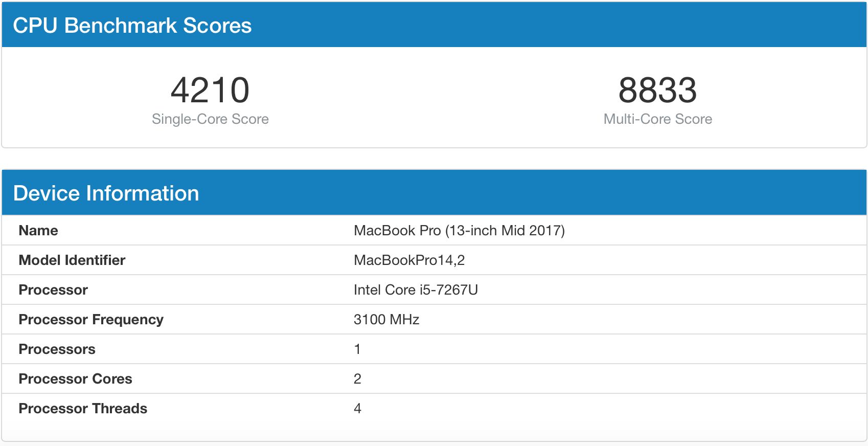The height and width of the screenshot is (446, 868).
Task: Select the Intel Core i5-7267U value
Action: [x=416, y=290]
